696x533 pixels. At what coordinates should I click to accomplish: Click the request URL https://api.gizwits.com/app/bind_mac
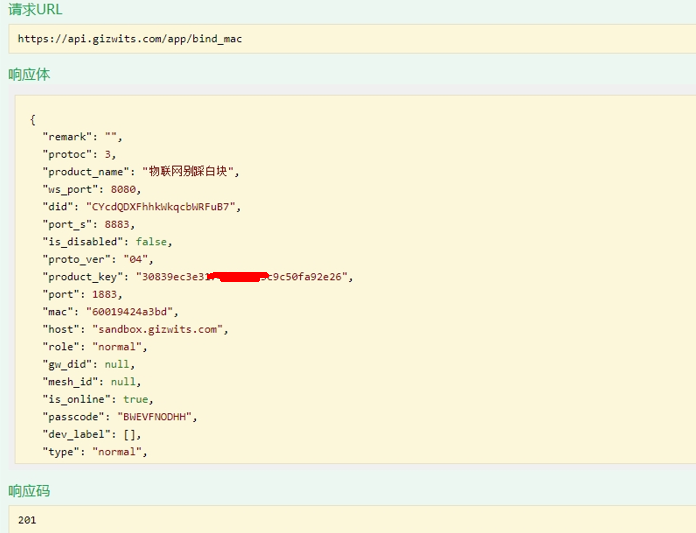coord(130,39)
